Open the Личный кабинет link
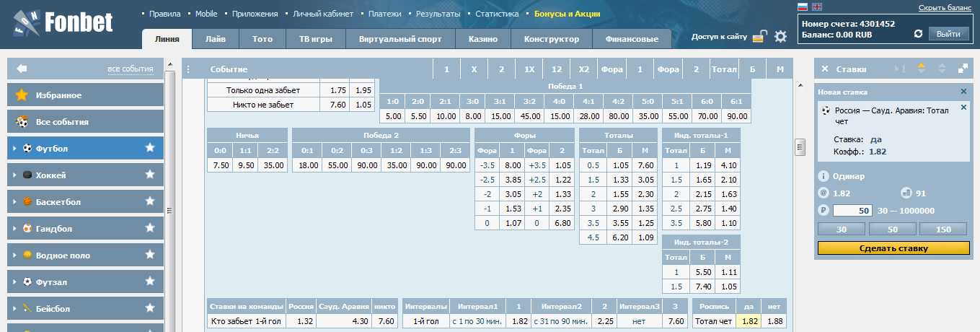This screenshot has height=332, width=980. (x=323, y=14)
